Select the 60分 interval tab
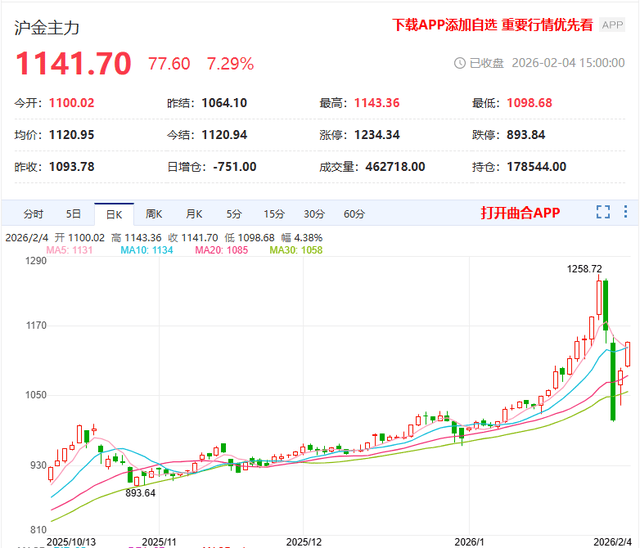Screen dimensions: 640x548 tap(354, 213)
